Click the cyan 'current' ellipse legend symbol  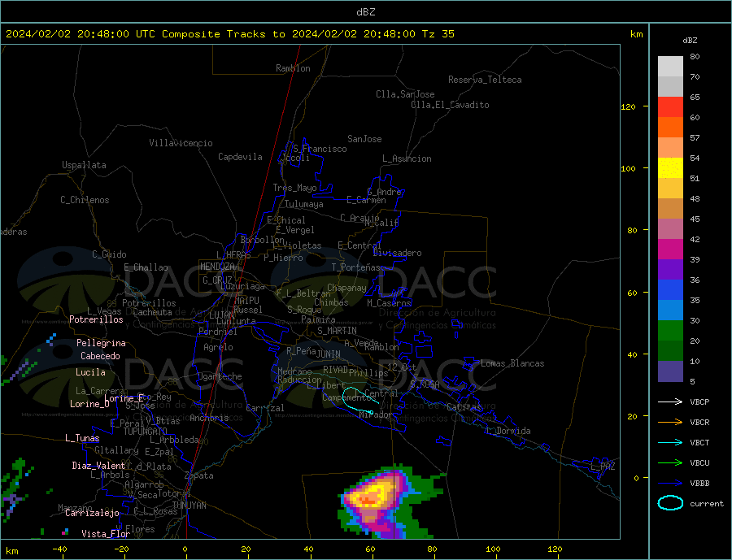click(670, 503)
